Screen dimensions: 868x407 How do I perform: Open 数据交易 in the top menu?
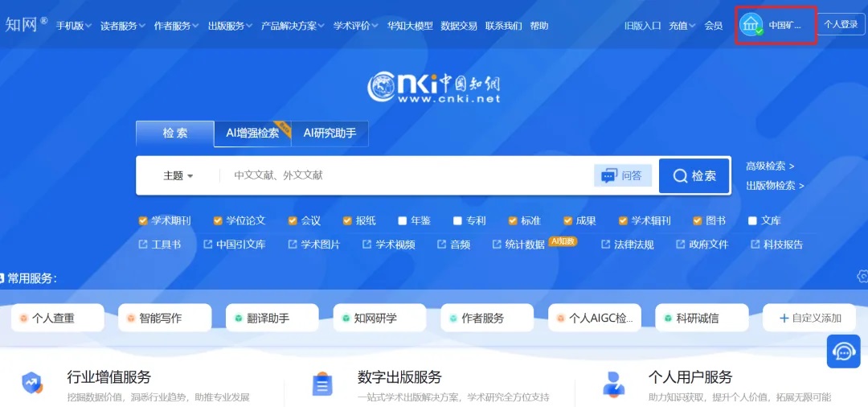click(459, 26)
